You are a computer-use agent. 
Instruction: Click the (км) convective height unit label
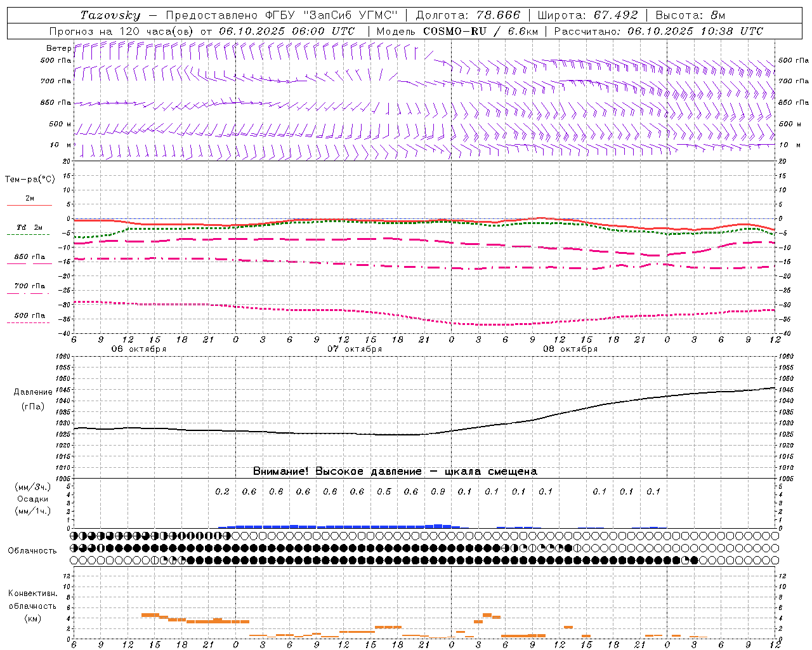pyautogui.click(x=32, y=618)
